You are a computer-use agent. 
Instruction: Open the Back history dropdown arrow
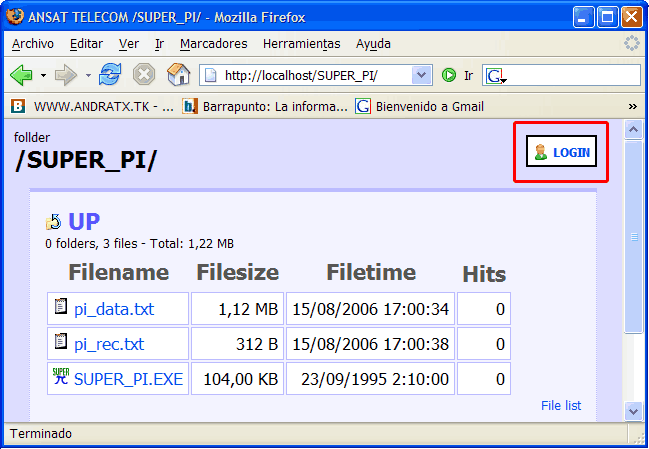[x=43, y=75]
